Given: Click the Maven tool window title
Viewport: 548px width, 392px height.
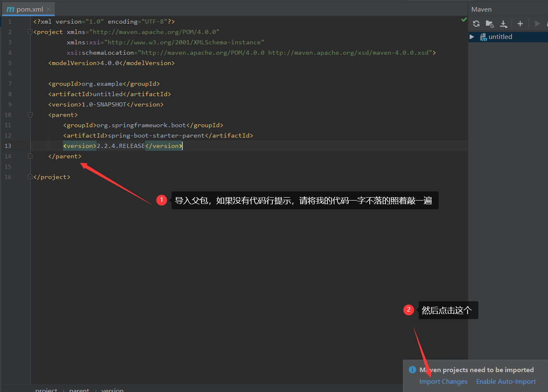Looking at the screenshot, I should (481, 9).
